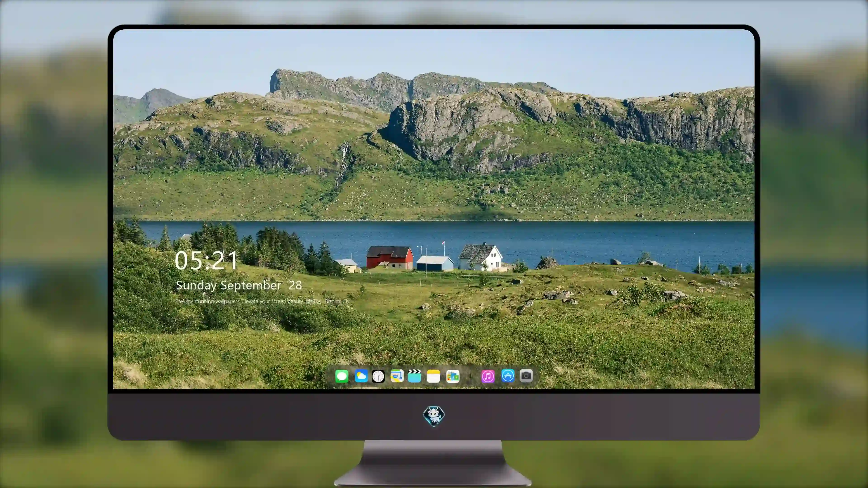The image size is (868, 488).
Task: Open the colorful iBooks-style library icon in the dock
Action: [453, 376]
